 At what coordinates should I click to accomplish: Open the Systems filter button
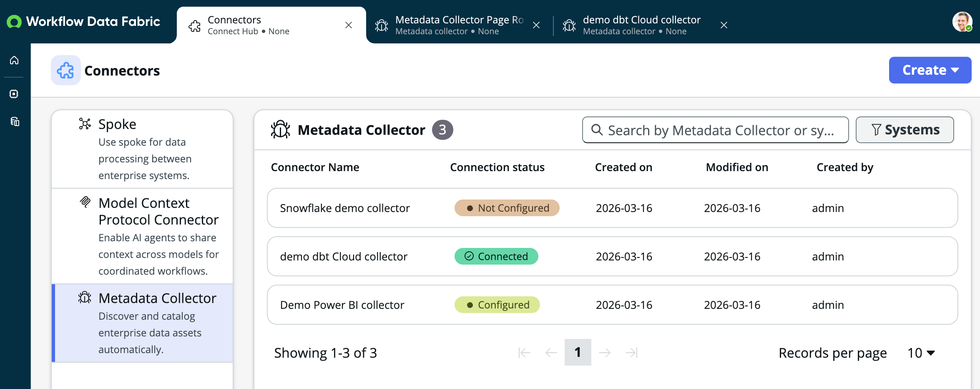coord(905,130)
